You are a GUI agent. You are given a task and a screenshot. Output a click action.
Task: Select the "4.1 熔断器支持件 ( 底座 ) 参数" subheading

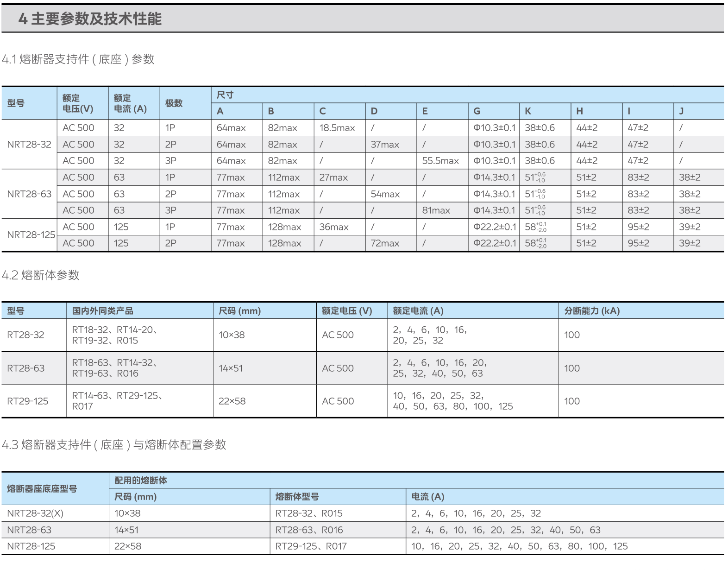[x=78, y=59]
